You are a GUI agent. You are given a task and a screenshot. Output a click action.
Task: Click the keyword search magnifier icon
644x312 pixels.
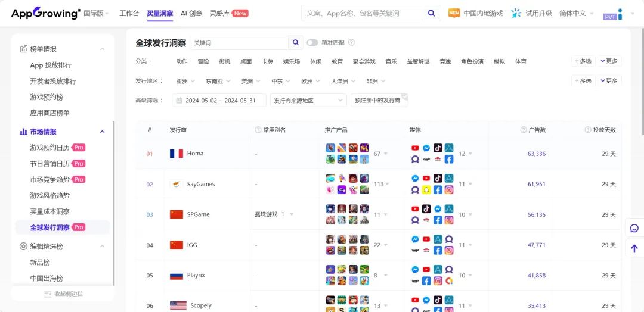click(x=296, y=43)
